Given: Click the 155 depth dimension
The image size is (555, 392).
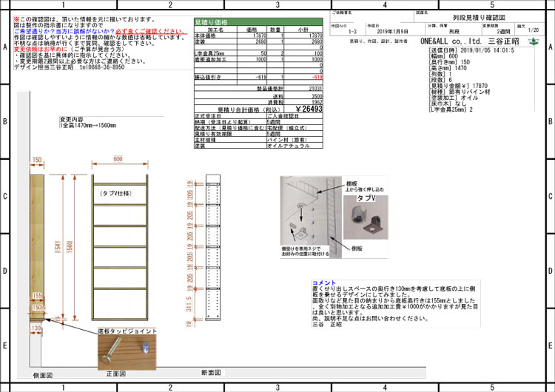Looking at the screenshot, I should pyautogui.click(x=37, y=295).
